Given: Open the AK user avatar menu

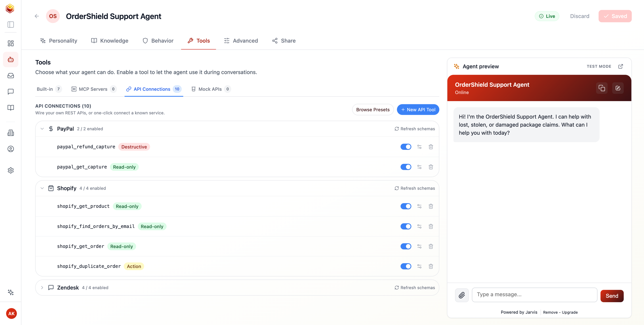Looking at the screenshot, I should [11, 313].
